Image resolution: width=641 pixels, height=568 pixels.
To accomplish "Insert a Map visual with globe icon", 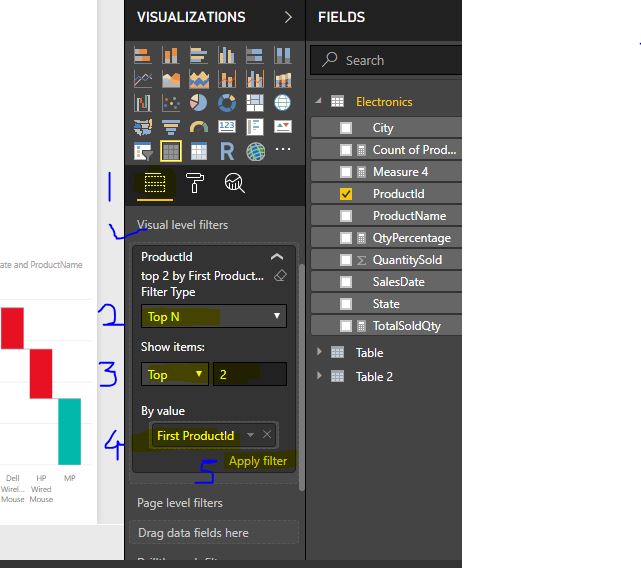I will point(282,103).
